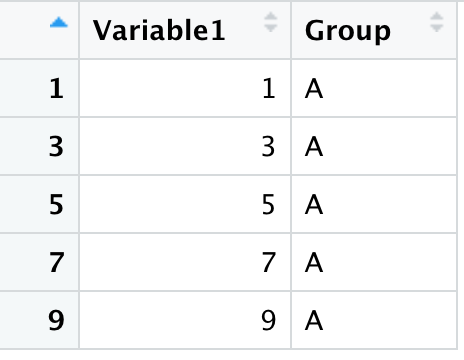Click Group cell A in row 3
Viewport: 464px width, 360px height.
(374, 146)
